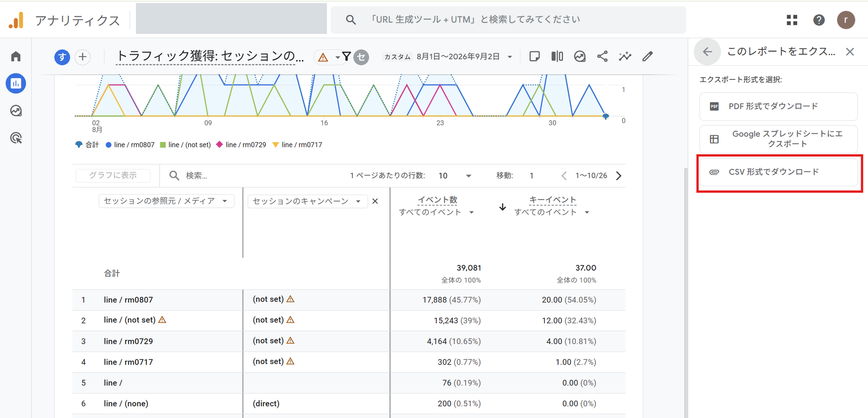Open the Home icon in left sidebar
Screen dimensions: 868x418
16,56
